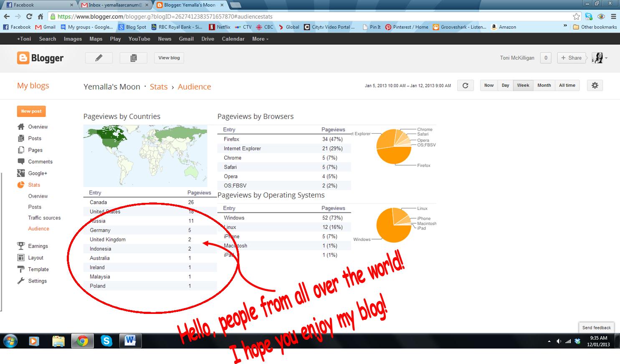The height and width of the screenshot is (364, 620).
Task: Show hidden system tray icons
Action: point(549,341)
